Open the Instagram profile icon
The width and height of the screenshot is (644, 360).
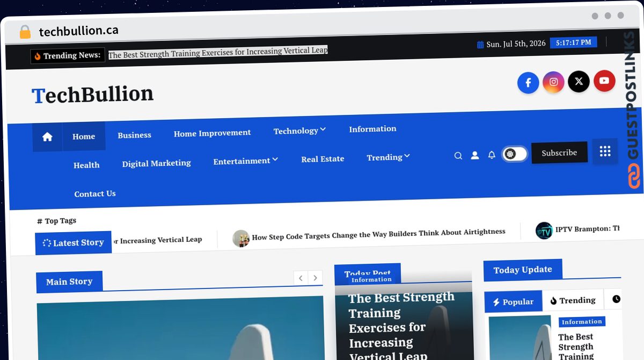coord(553,82)
